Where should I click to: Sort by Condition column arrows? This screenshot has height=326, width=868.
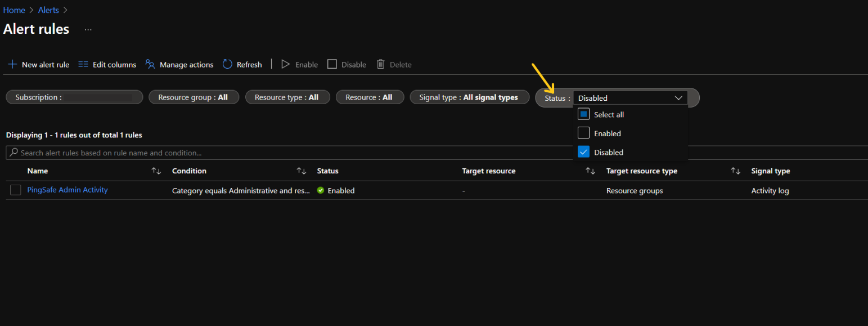point(302,171)
